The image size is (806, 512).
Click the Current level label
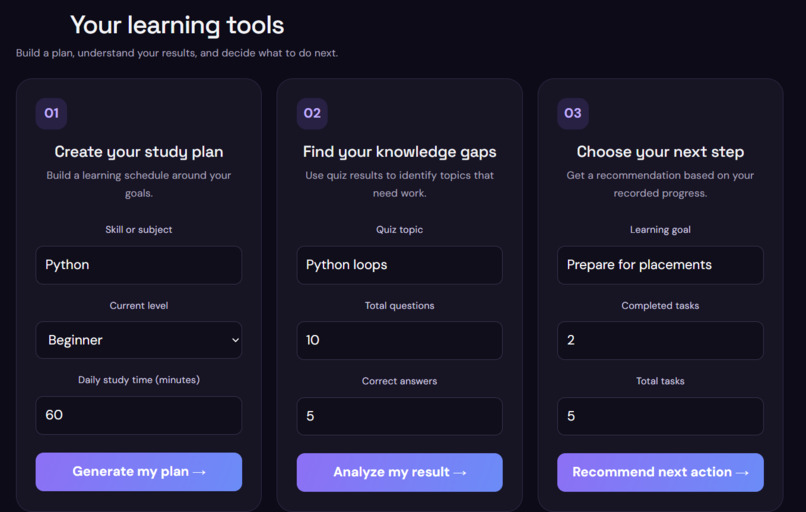tap(139, 305)
